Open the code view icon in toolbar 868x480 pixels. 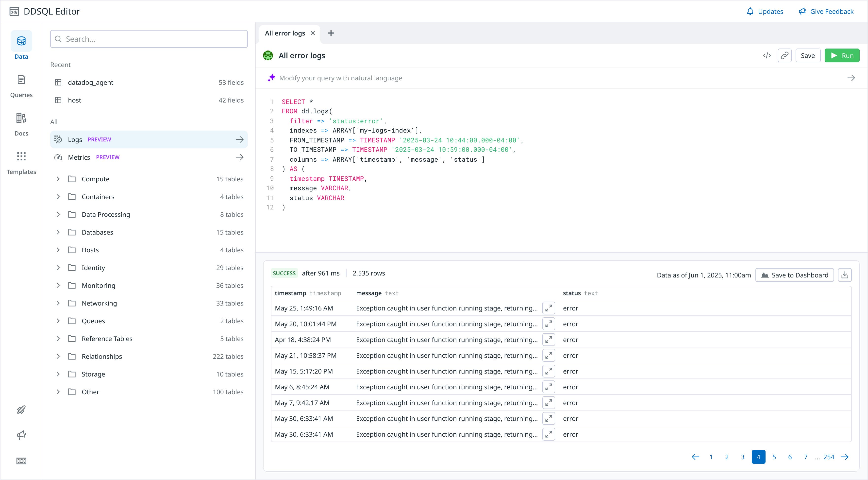pos(767,55)
